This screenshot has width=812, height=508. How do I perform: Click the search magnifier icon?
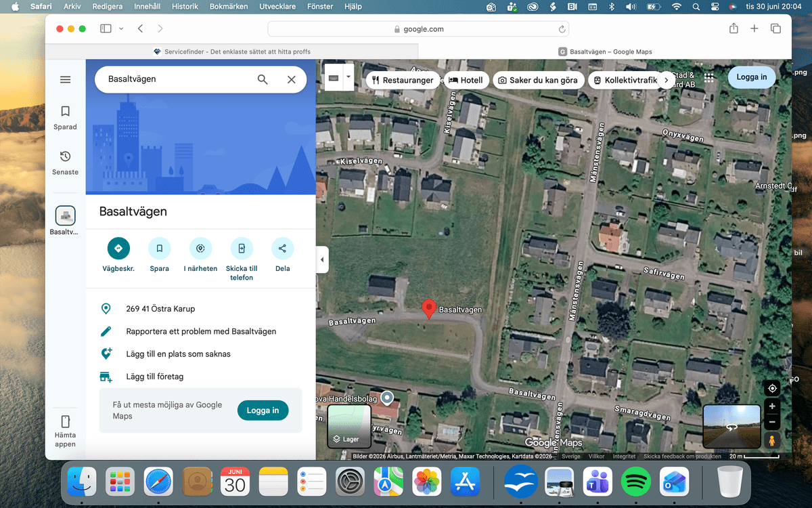(263, 79)
